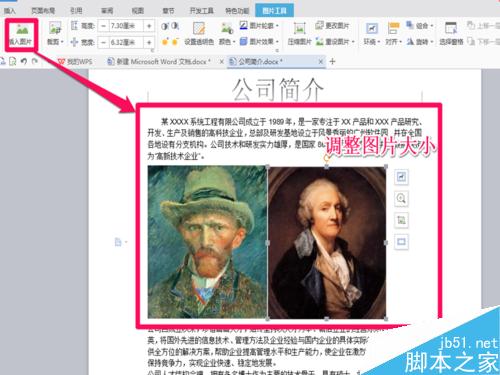The image size is (500, 375).
Task: Switch to the 视图 ribbon tab
Action: point(137,11)
